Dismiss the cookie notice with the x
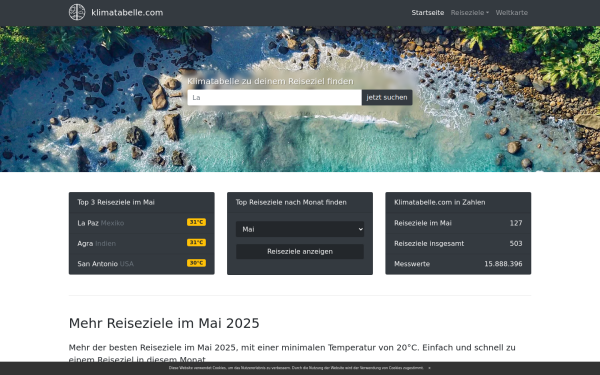 click(x=429, y=368)
